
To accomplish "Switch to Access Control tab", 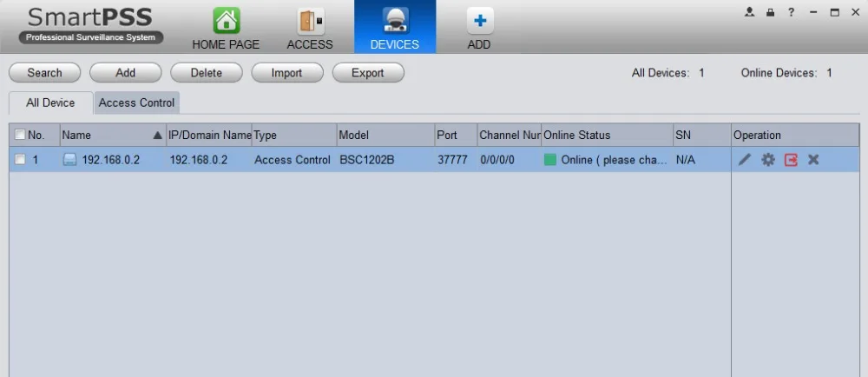I will [x=137, y=103].
